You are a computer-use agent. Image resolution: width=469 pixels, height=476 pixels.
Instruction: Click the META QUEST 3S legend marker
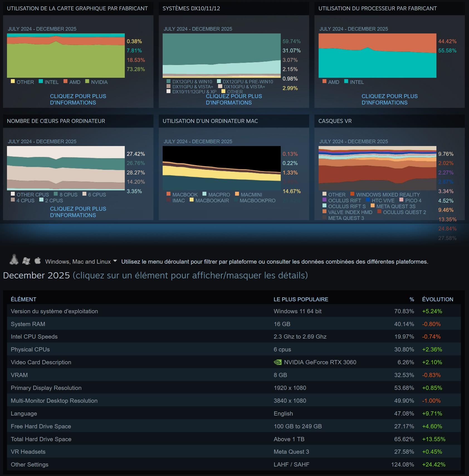(x=372, y=206)
